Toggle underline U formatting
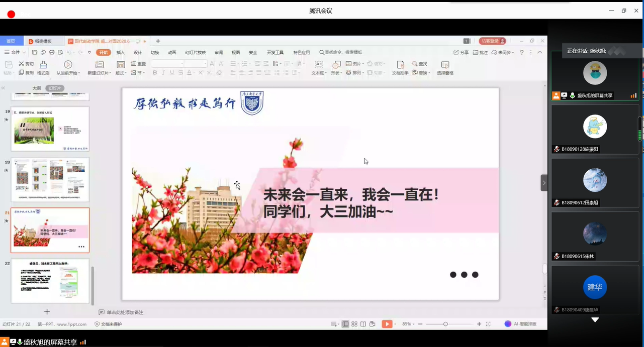The height and width of the screenshot is (347, 644). [172, 73]
